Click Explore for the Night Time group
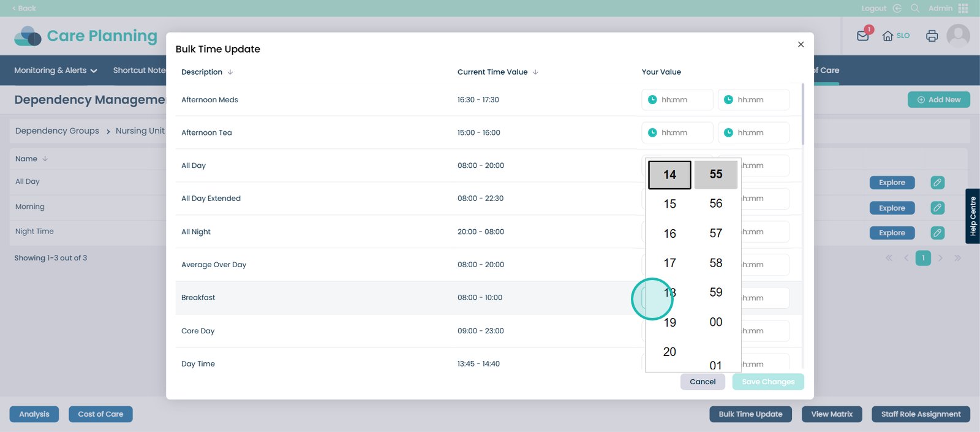The height and width of the screenshot is (432, 980). click(892, 233)
